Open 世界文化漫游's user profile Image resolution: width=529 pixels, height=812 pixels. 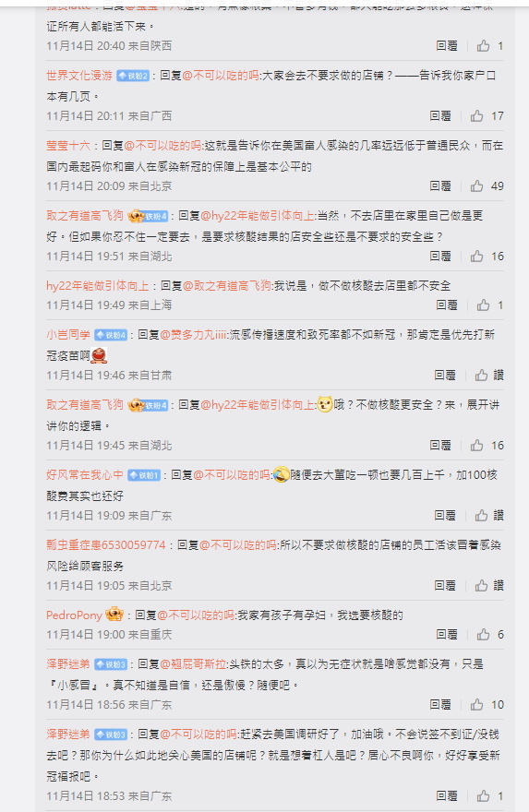(x=79, y=76)
